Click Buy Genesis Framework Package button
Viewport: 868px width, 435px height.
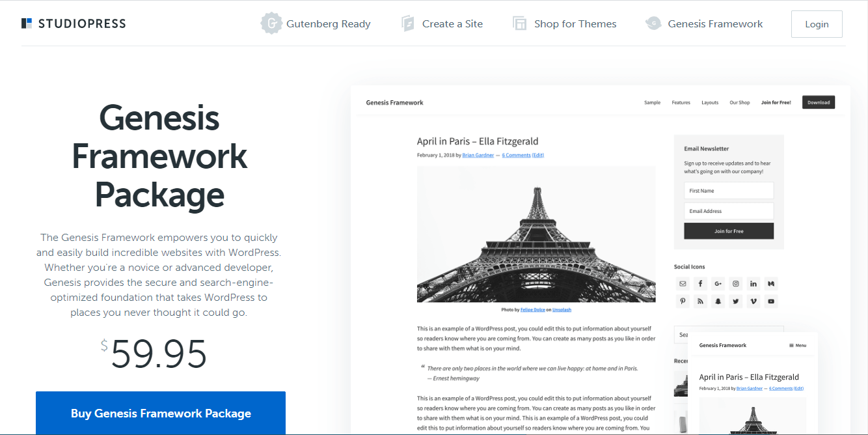point(161,413)
